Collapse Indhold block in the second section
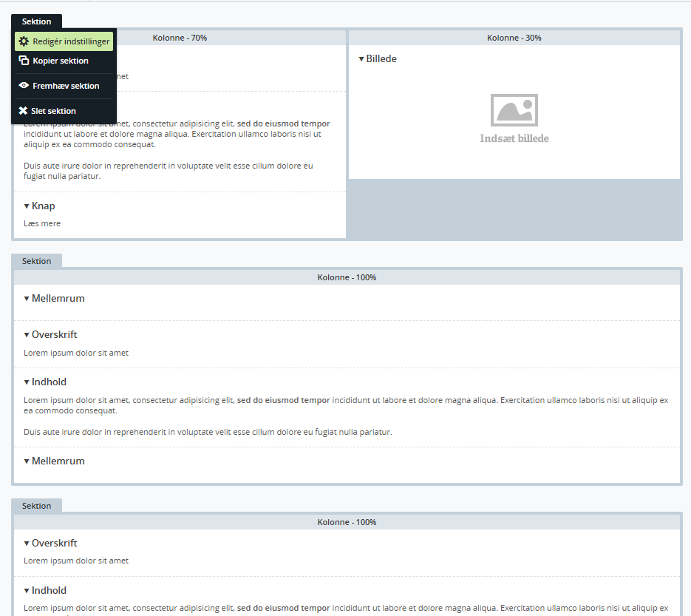 coord(27,382)
